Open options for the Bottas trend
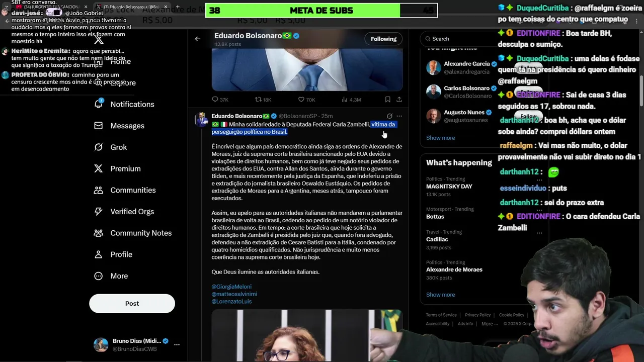 pyautogui.click(x=539, y=210)
